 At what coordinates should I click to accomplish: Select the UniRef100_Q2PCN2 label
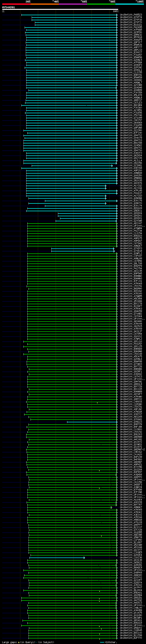[x=131, y=67]
